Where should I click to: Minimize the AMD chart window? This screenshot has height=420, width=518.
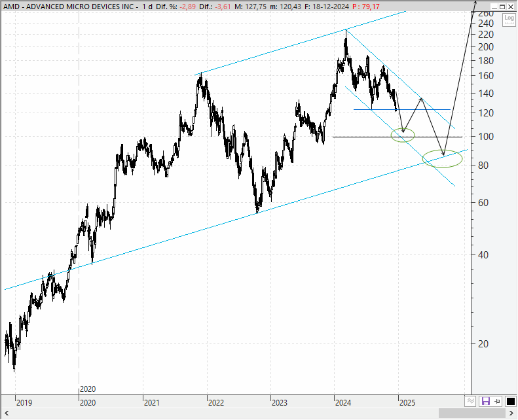click(x=494, y=7)
